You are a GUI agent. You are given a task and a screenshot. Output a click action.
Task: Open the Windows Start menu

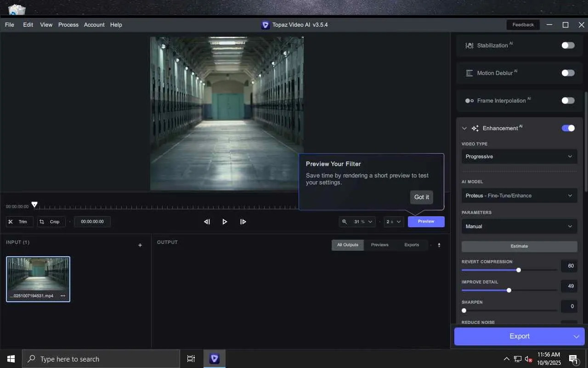pyautogui.click(x=11, y=359)
